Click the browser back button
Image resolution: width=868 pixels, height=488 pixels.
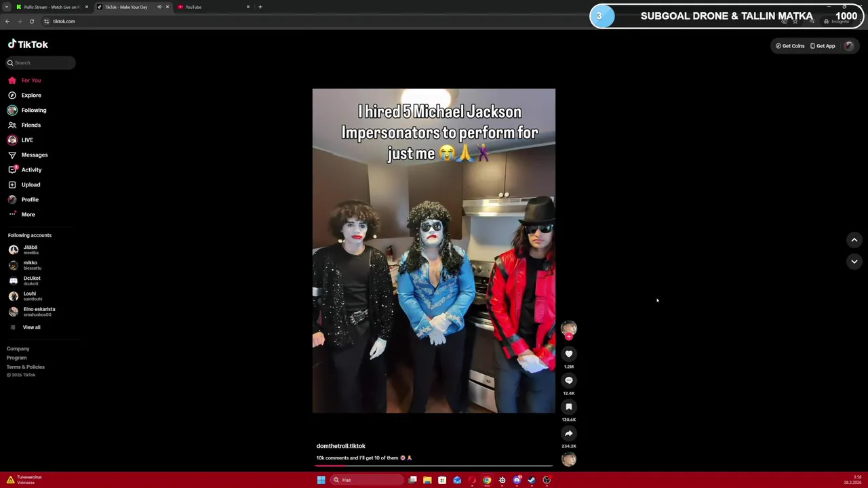pos(7,21)
